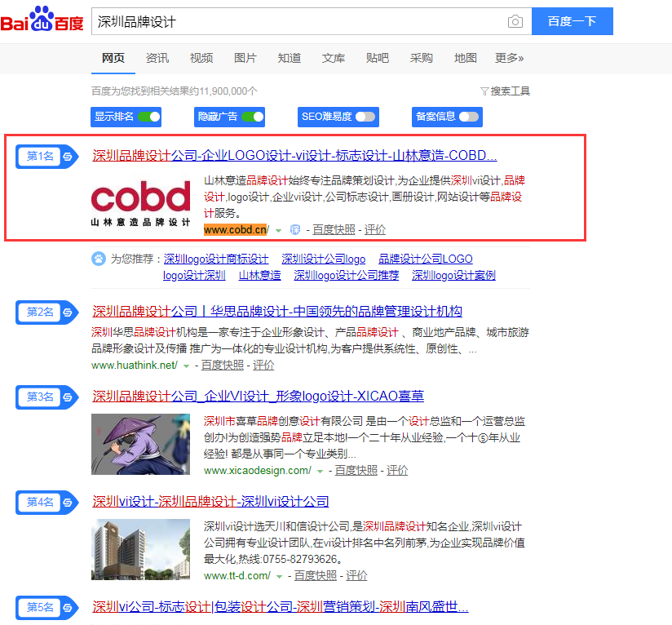
Task: Click the paw icon beside 为您推荐
Action: coord(99,259)
